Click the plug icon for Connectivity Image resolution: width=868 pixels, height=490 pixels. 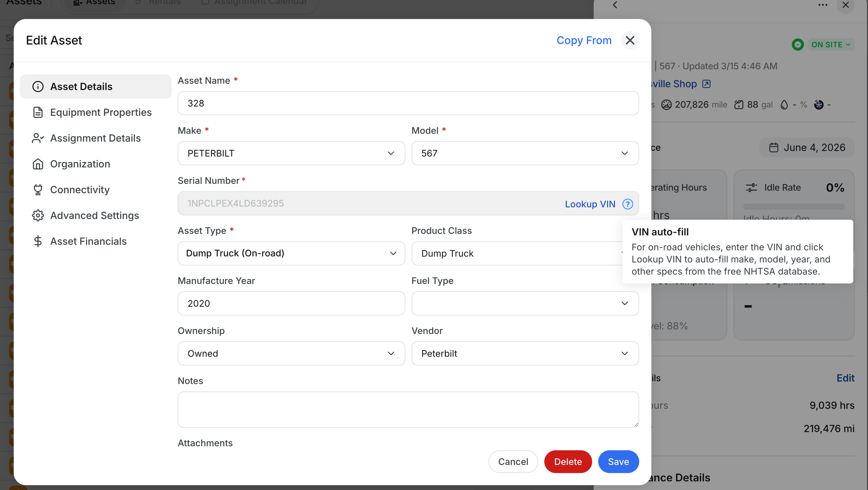pos(38,190)
